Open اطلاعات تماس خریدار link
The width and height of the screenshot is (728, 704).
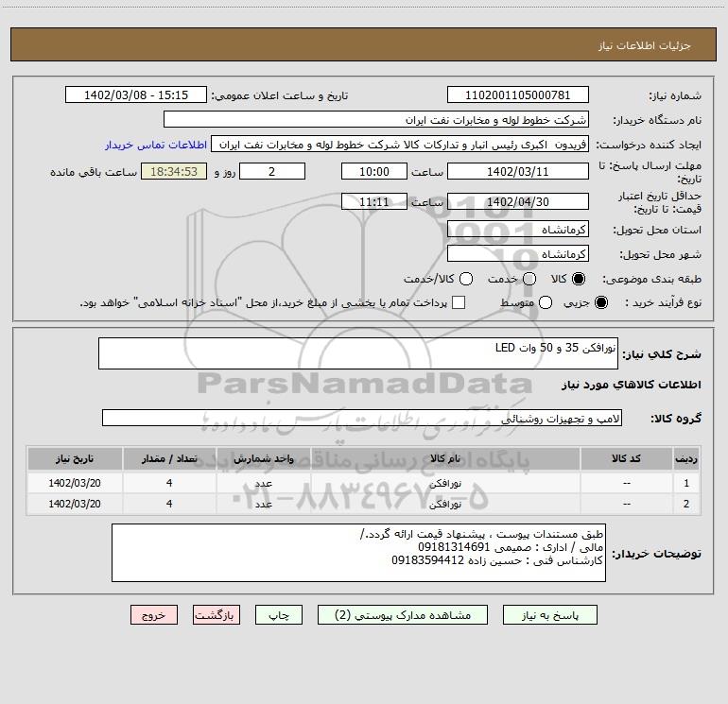pos(156,145)
